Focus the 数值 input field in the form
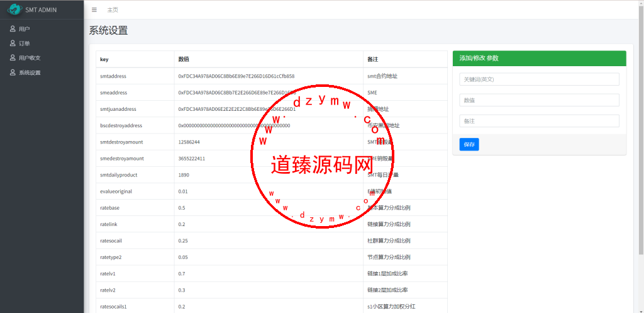The image size is (644, 313). click(539, 100)
